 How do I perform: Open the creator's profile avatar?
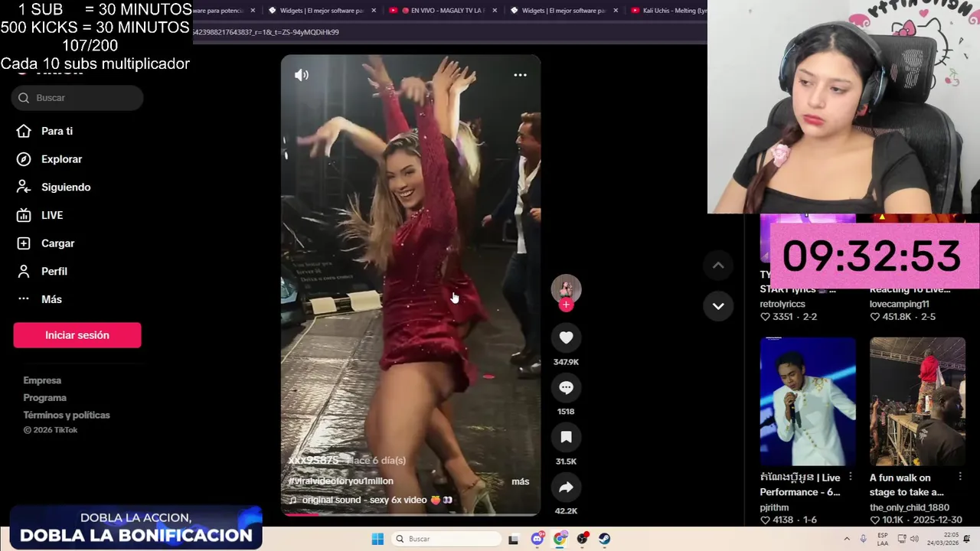(566, 289)
